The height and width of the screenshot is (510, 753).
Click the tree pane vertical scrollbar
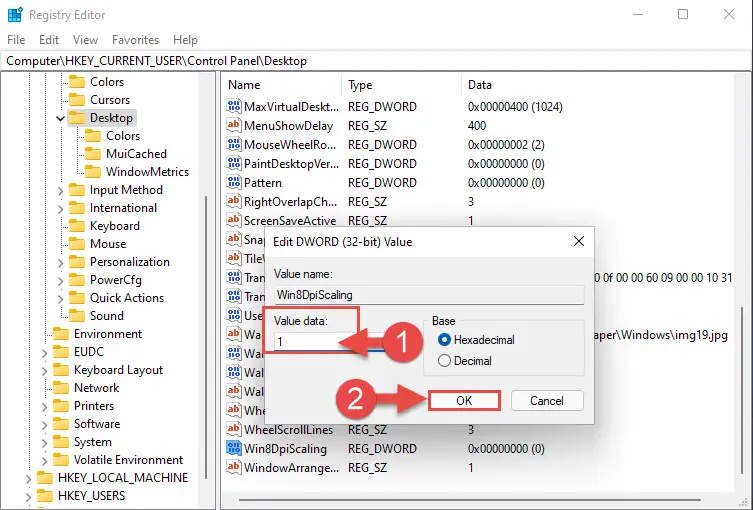point(206,336)
